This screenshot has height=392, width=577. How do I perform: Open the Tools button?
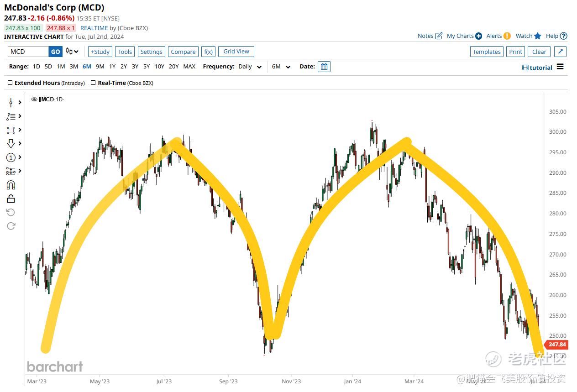pos(125,52)
